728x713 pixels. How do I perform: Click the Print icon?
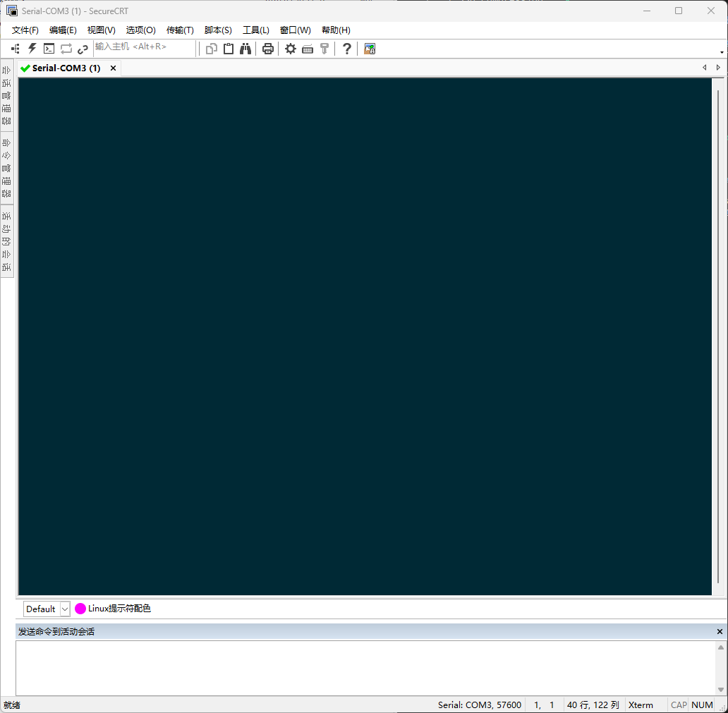click(268, 49)
